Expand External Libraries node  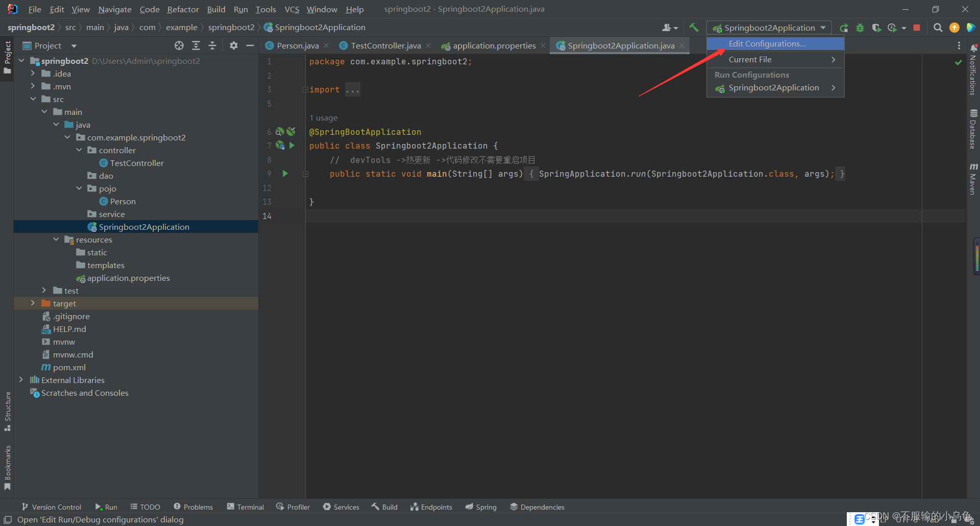[x=21, y=380]
